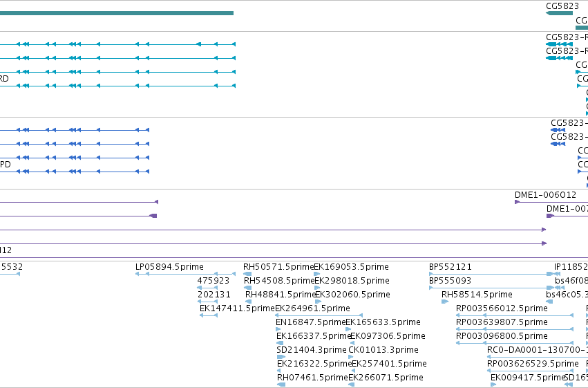Select the 475923 alignment label
588x388 pixels.
(214, 281)
